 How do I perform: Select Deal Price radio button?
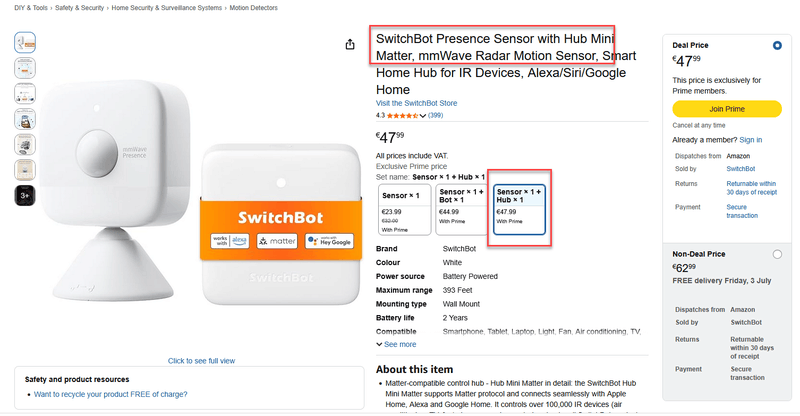point(777,45)
